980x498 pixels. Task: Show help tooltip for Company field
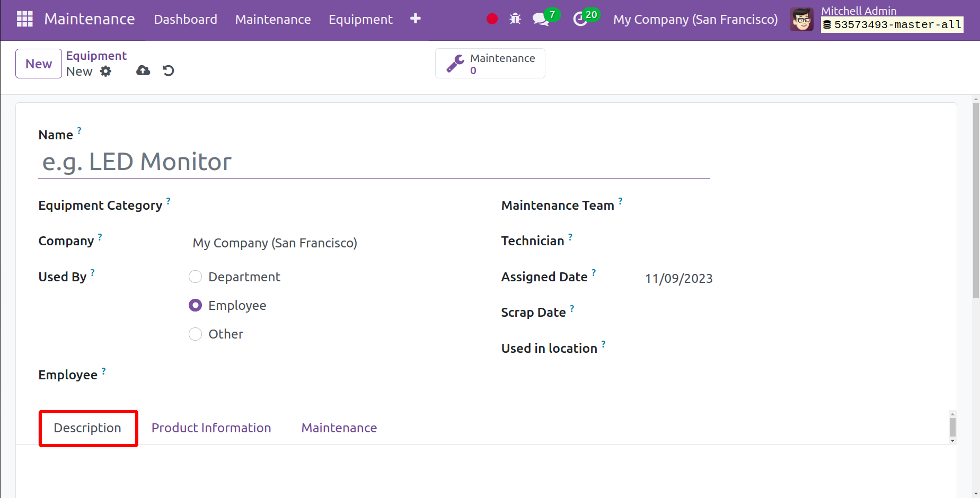pos(100,237)
